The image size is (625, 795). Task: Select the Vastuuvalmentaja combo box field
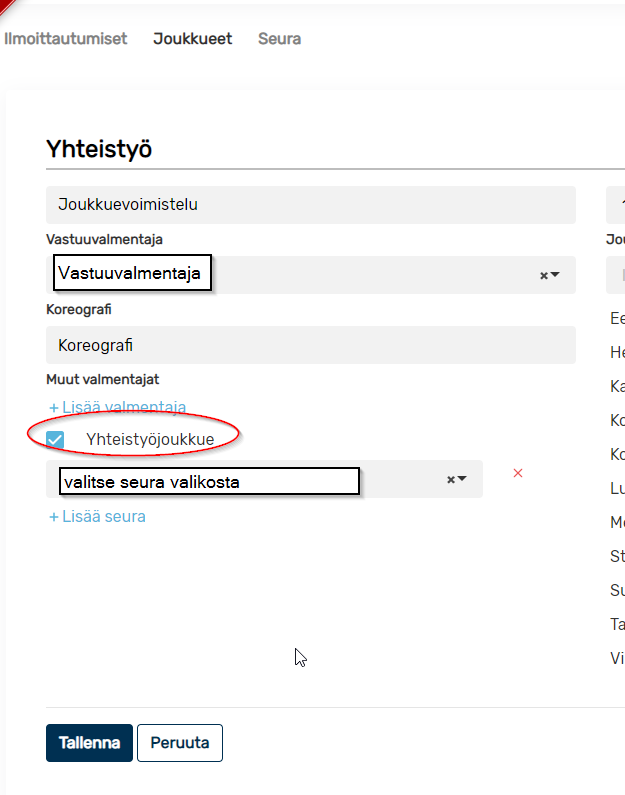pos(311,275)
